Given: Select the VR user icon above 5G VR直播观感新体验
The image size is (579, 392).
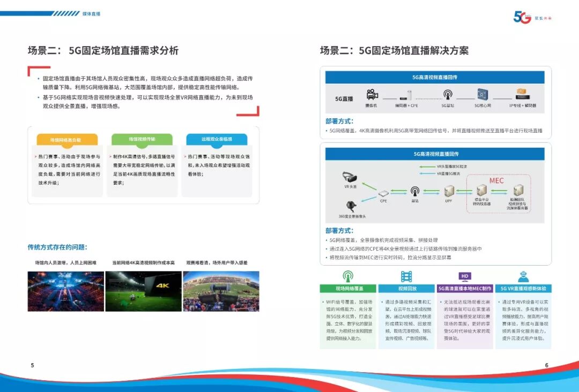Looking at the screenshot, I should click(x=523, y=276).
